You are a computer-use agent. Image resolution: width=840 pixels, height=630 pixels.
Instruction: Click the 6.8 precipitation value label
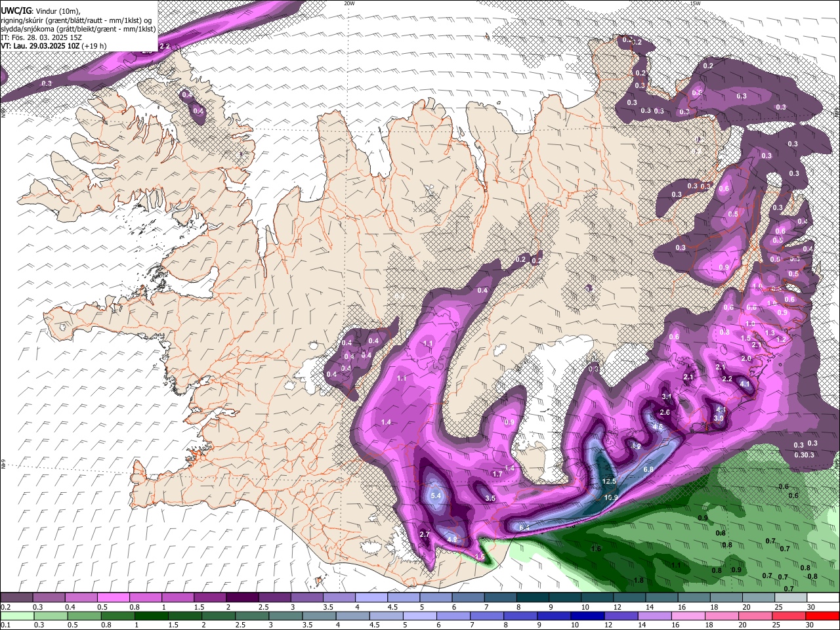648,469
